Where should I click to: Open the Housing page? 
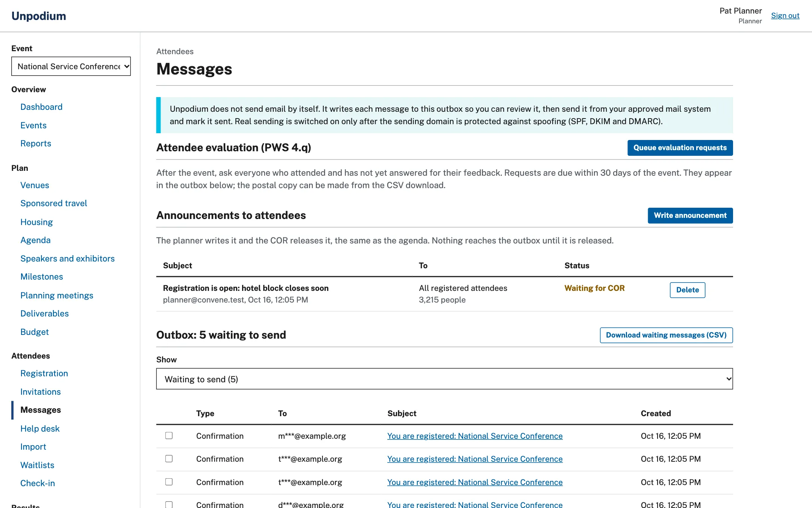[x=36, y=222]
